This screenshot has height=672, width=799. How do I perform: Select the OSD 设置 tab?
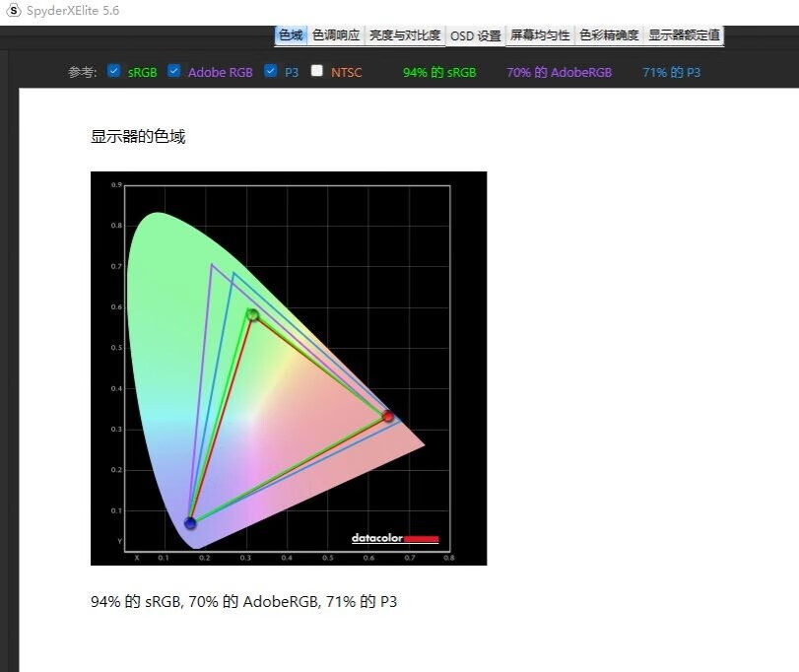coord(476,35)
